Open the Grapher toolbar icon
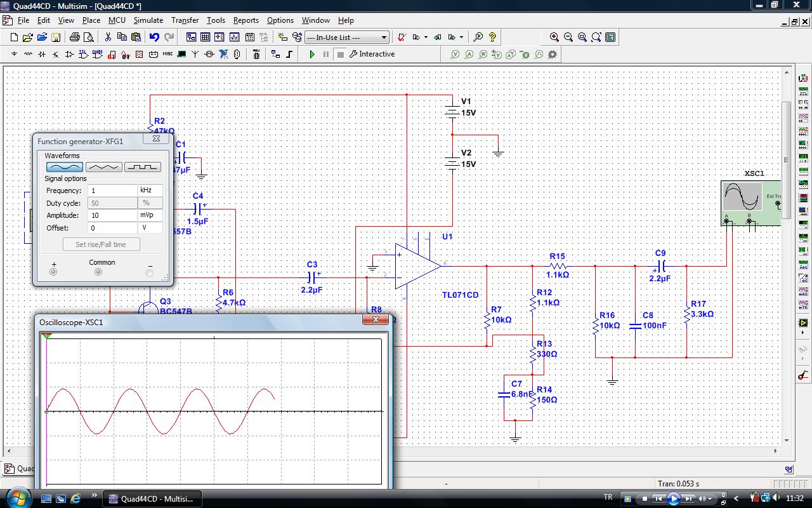The width and height of the screenshot is (812, 508). [235, 37]
